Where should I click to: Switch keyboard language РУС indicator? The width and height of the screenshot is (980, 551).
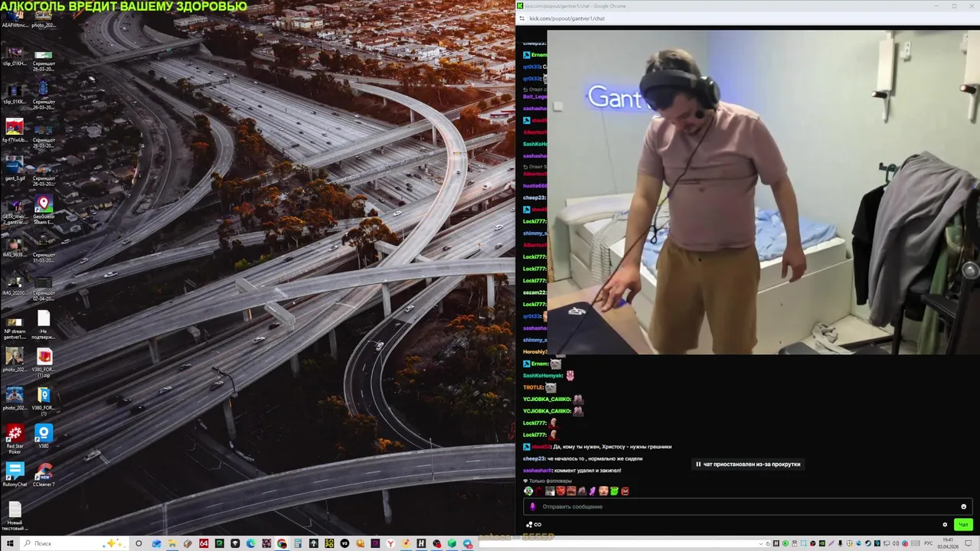tap(928, 543)
